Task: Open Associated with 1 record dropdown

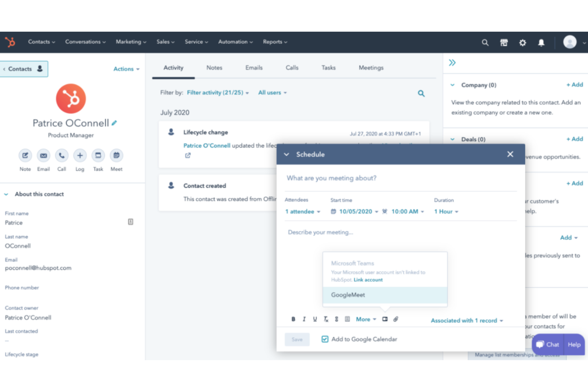Action: [x=467, y=321]
